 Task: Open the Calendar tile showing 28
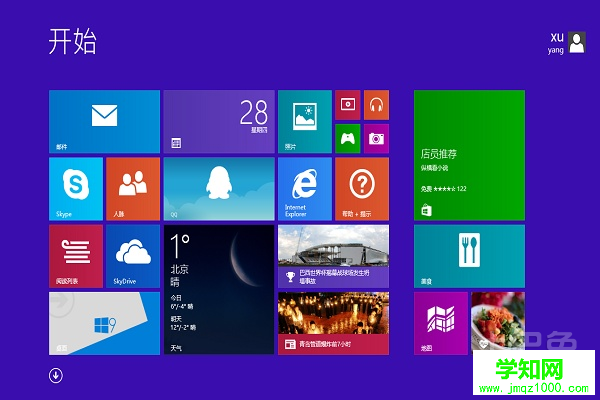[219, 122]
